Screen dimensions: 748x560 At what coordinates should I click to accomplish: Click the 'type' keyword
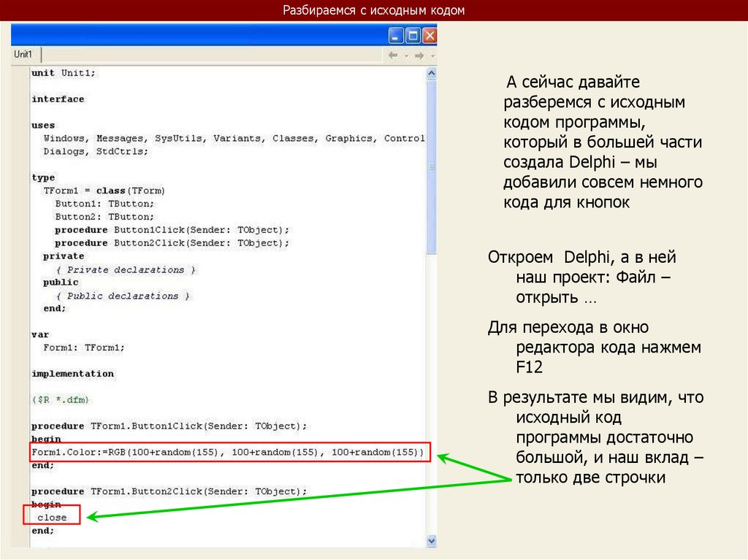click(x=43, y=178)
